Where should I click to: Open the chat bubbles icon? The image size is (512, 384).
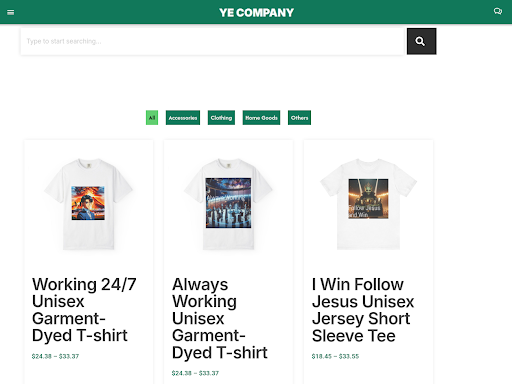(498, 11)
